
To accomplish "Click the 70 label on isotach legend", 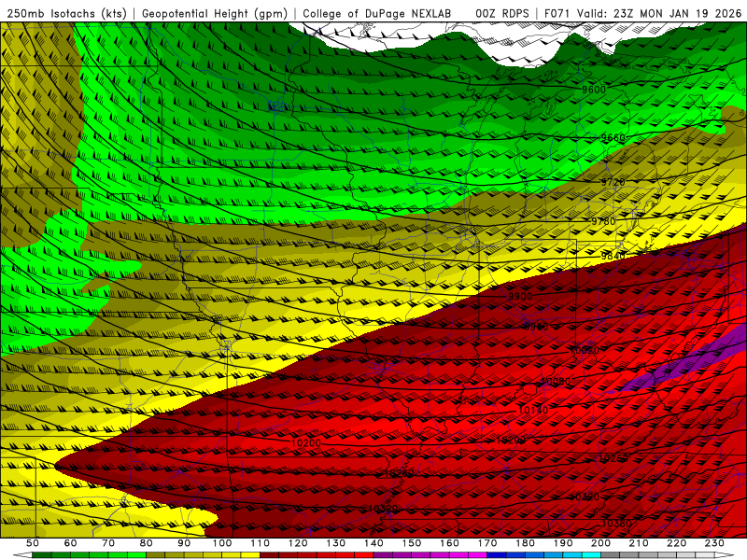I will [x=108, y=543].
